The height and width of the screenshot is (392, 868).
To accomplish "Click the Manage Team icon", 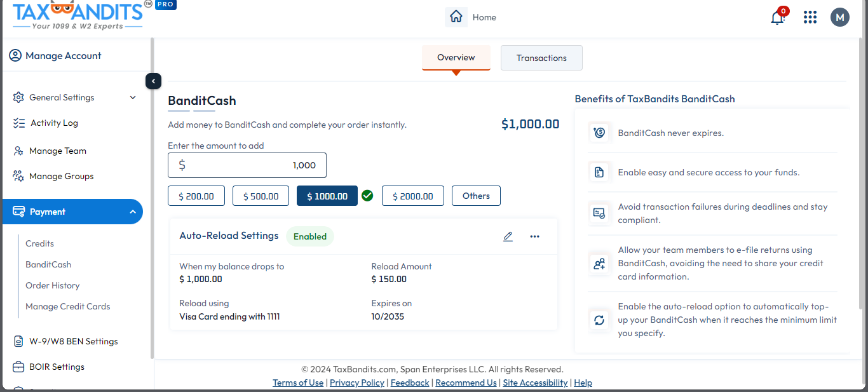I will (x=19, y=151).
